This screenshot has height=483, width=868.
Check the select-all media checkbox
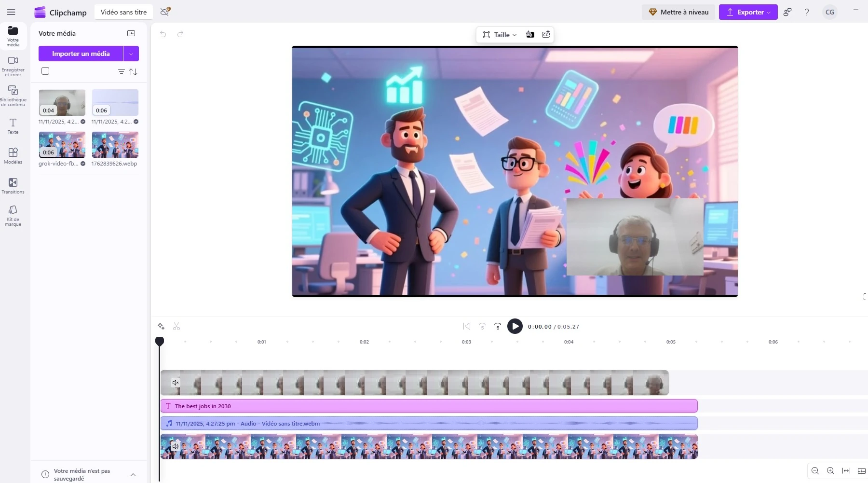click(x=45, y=70)
